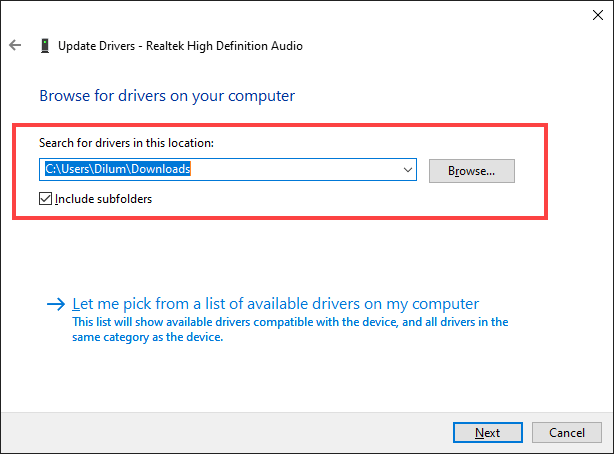
Task: Click the empty title bar area
Action: coord(300,15)
